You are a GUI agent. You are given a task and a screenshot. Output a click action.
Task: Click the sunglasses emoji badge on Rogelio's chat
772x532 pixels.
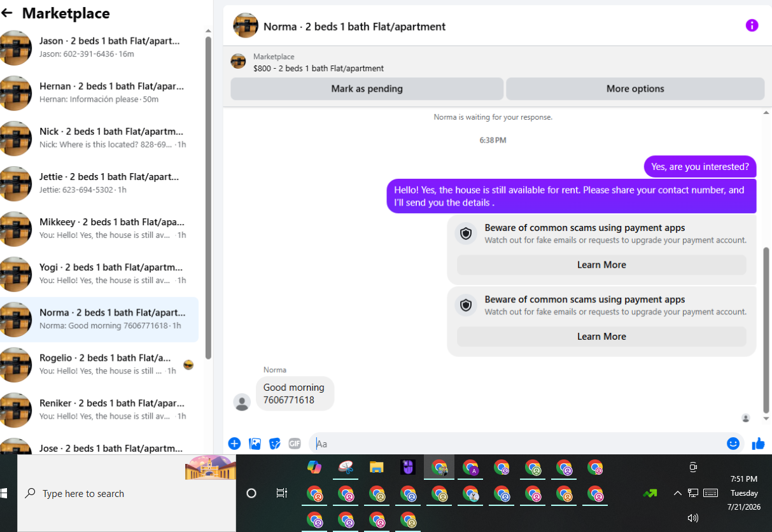coord(188,365)
